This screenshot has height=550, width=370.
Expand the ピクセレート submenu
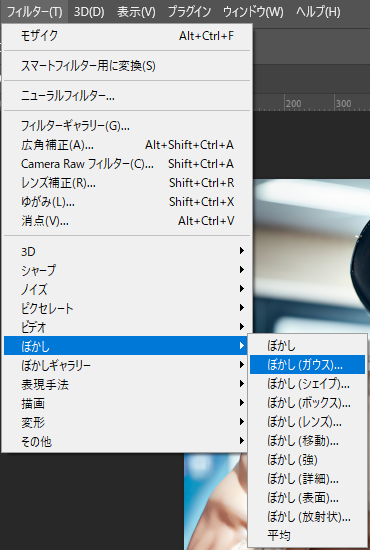(x=127, y=308)
